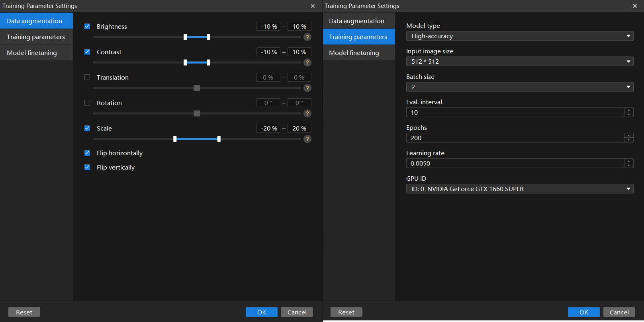Image resolution: width=644 pixels, height=322 pixels.
Task: Click Cancel in the left dialog
Action: click(x=297, y=312)
